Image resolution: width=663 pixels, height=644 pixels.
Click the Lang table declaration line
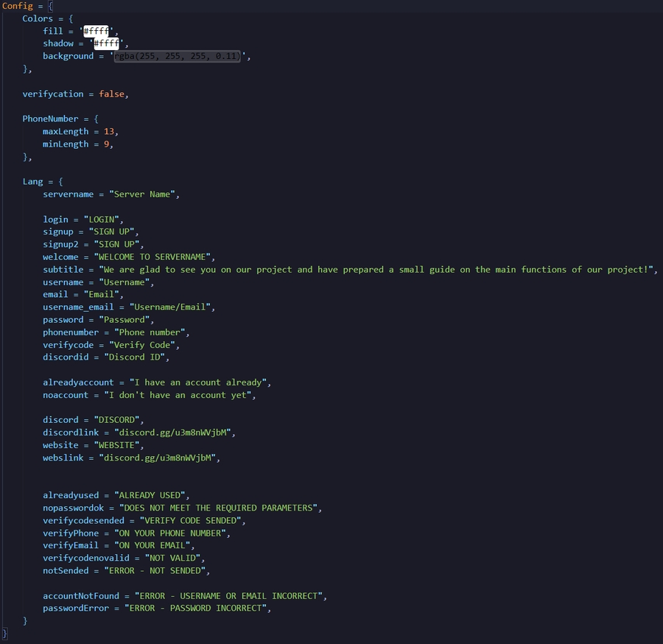[43, 181]
